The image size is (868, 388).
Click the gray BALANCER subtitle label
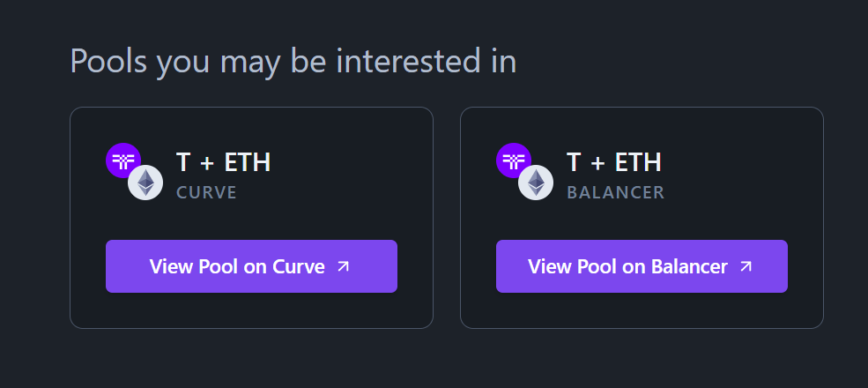point(616,192)
